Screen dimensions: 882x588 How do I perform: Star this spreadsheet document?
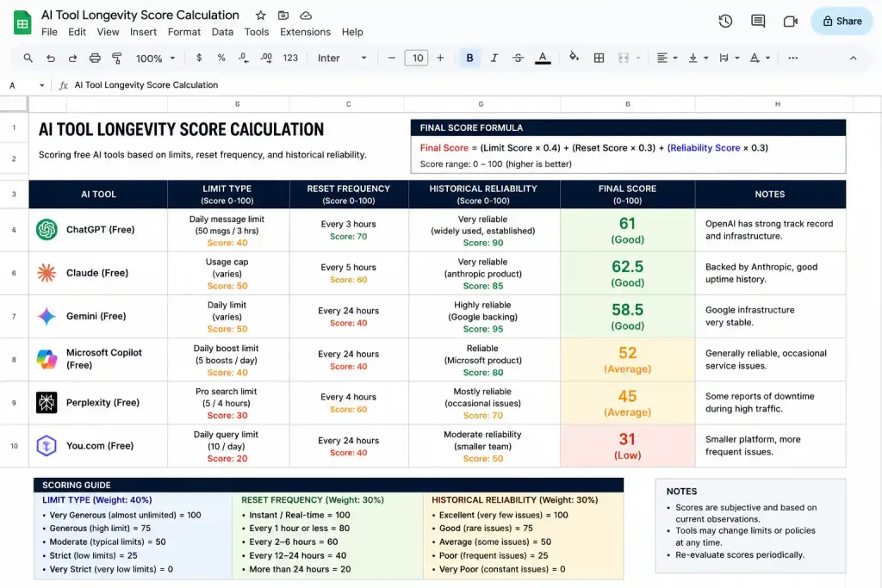tap(260, 15)
